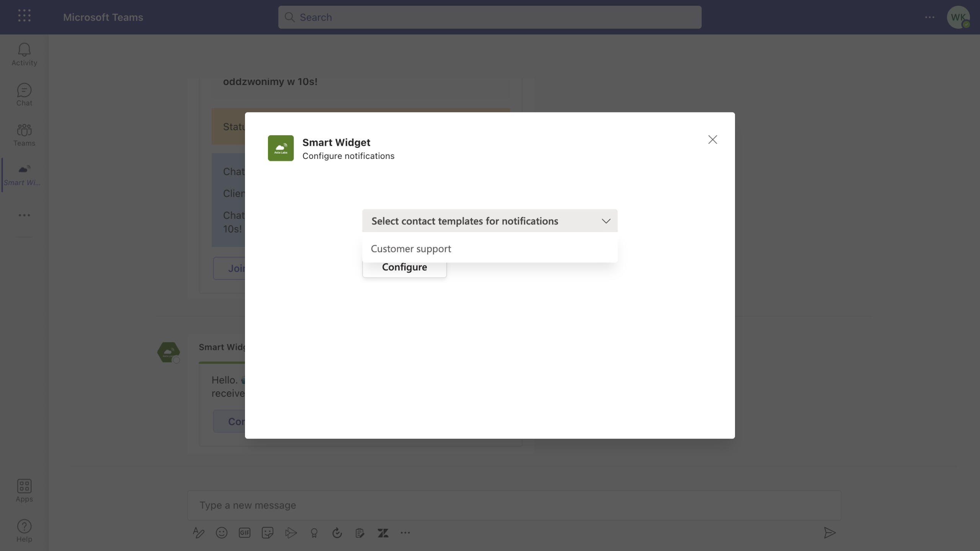
Task: Click the dropdown chevron arrow
Action: [x=606, y=221]
